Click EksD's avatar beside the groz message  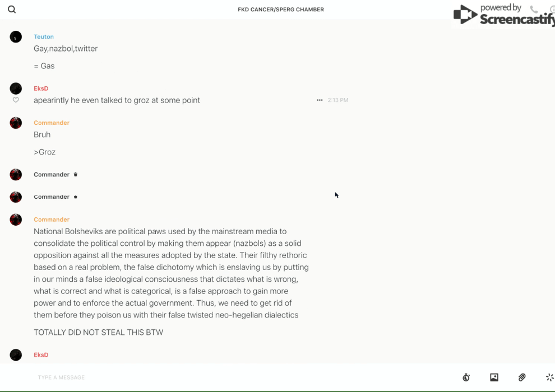pos(16,88)
